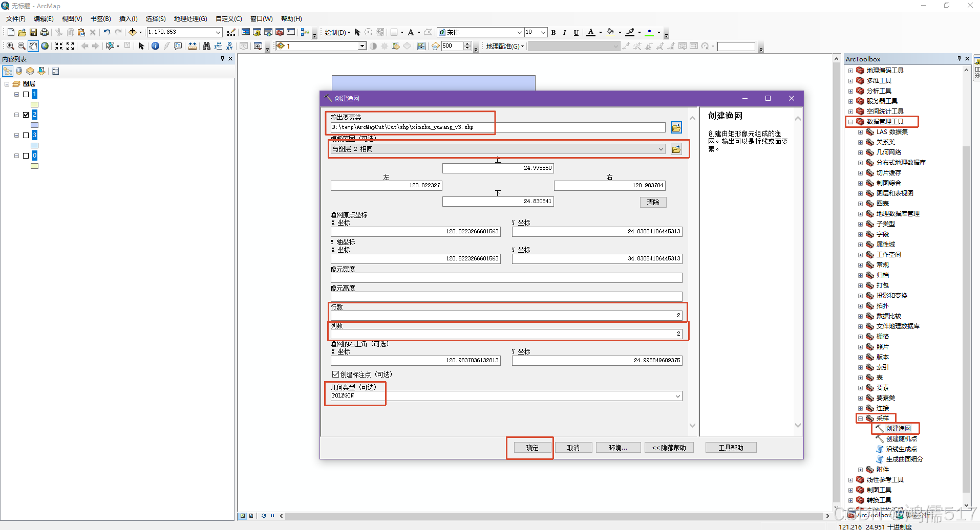This screenshot has height=530, width=980.
Task: Click the green marker color swatch
Action: click(x=649, y=32)
